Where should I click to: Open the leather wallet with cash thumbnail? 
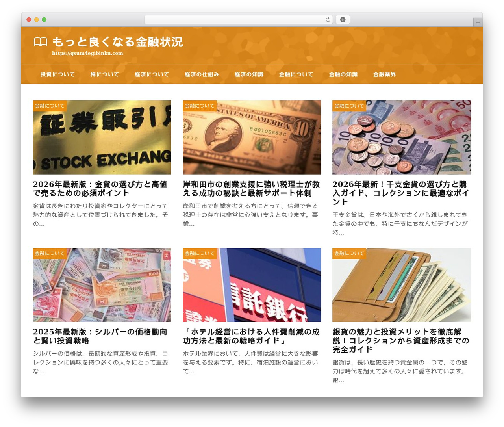tap(402, 285)
